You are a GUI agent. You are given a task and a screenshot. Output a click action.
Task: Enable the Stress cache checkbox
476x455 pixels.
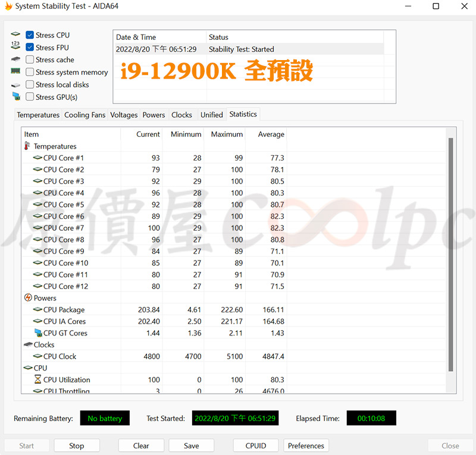(x=30, y=59)
